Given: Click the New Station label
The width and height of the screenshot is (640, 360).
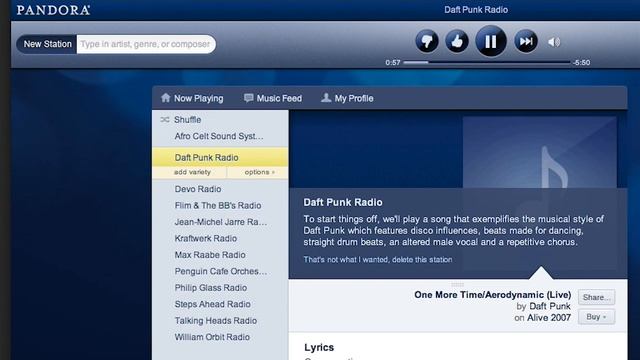Looking at the screenshot, I should pyautogui.click(x=47, y=44).
